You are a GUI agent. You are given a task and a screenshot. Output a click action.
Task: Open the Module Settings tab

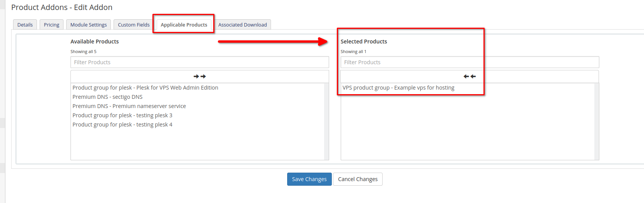[x=89, y=25]
